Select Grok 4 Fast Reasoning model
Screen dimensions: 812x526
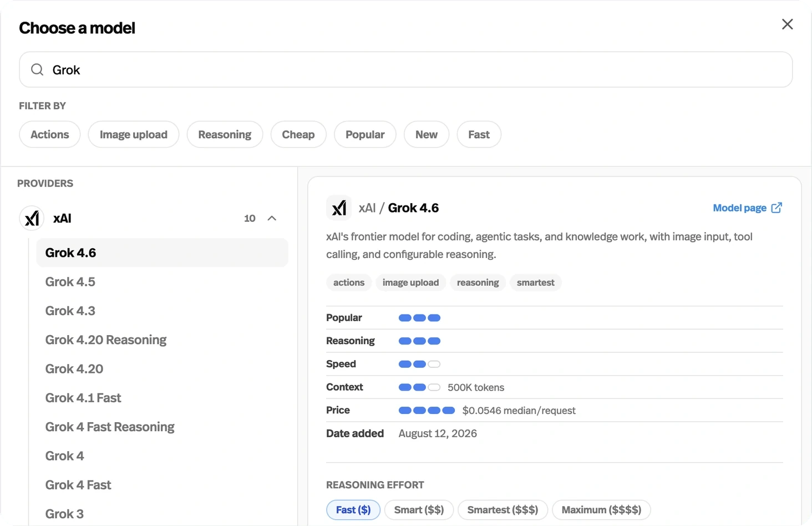[163, 427]
